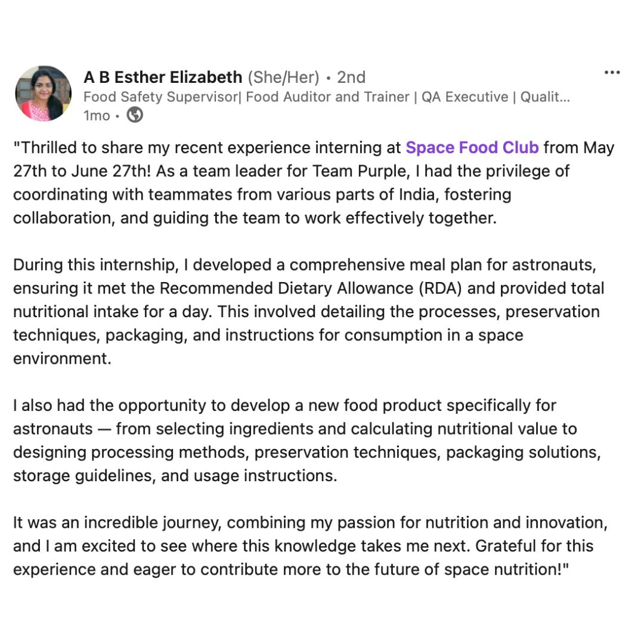Click "Food Auditor and Trainer" in headline
Viewport: 644px width, 644px height.
click(327, 97)
